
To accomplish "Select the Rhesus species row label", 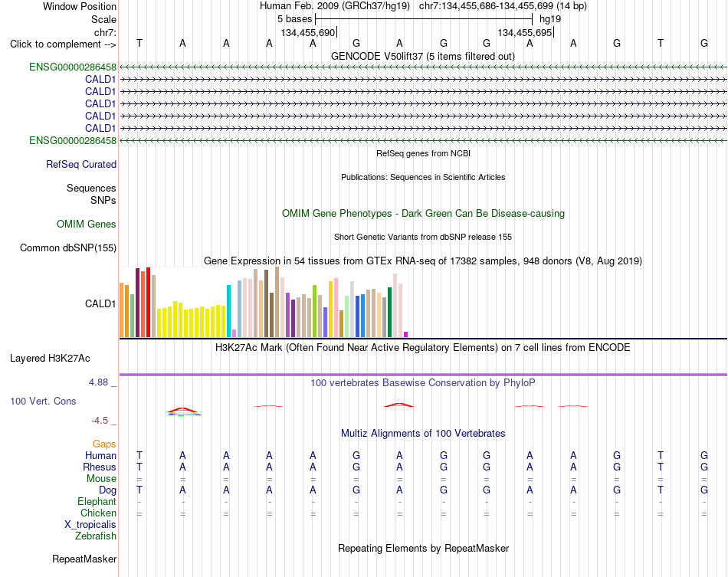I will point(100,467).
